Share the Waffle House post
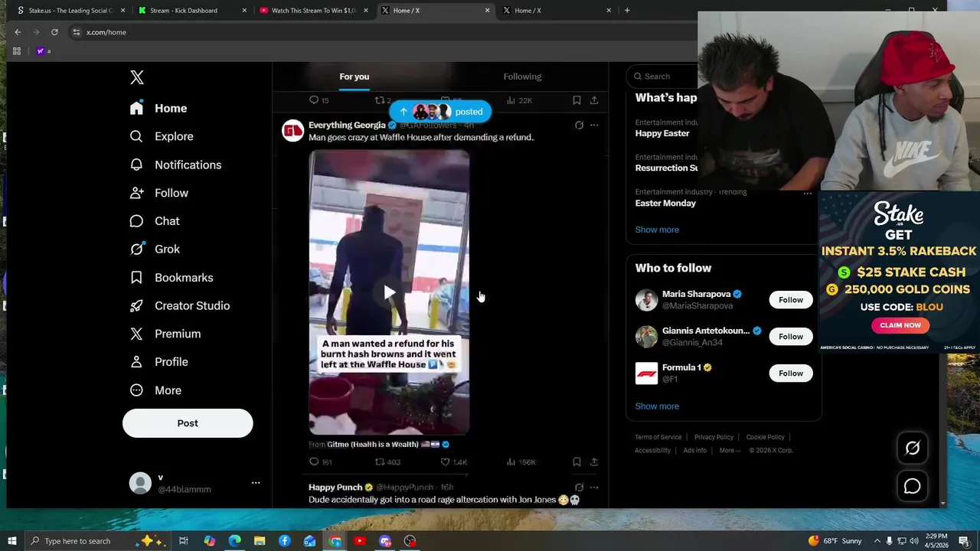The image size is (980, 551). (x=594, y=461)
